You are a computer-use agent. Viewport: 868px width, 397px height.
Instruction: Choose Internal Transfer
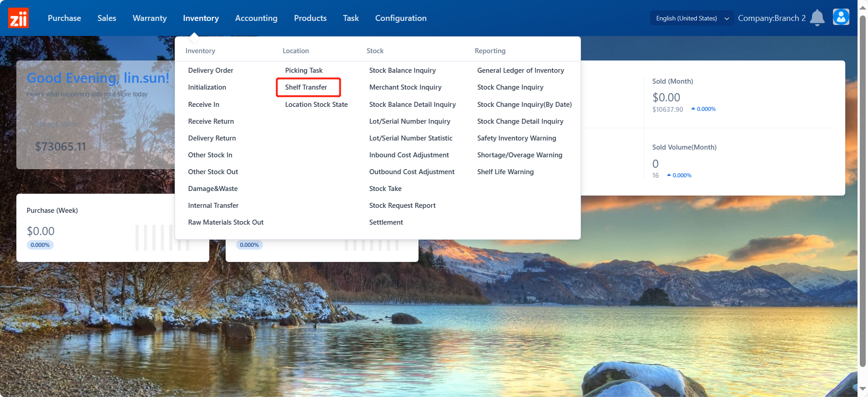click(x=213, y=206)
